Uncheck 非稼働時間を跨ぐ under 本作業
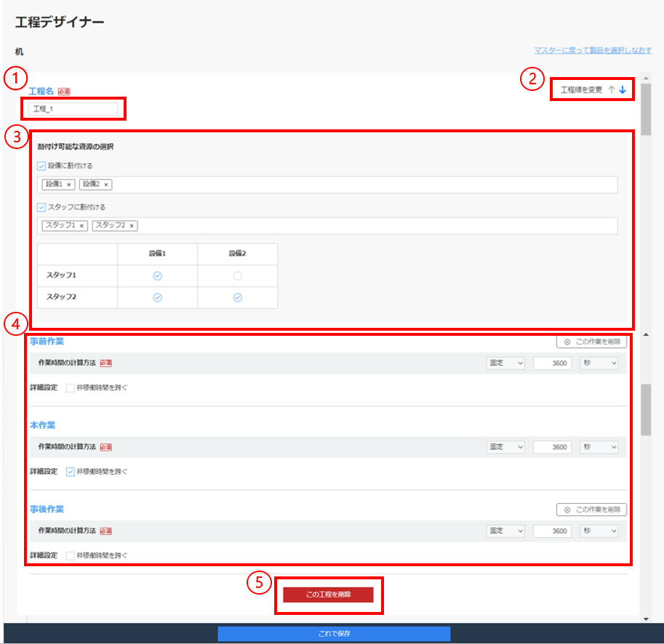The width and height of the screenshot is (664, 644). [71, 472]
